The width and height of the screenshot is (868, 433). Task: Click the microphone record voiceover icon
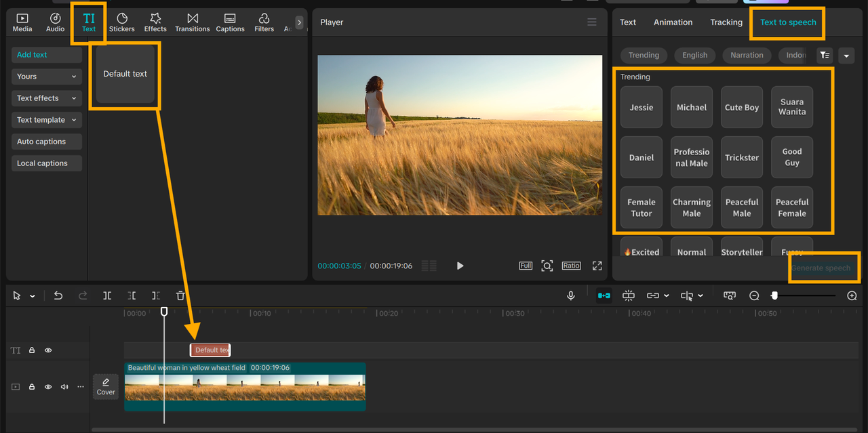click(571, 295)
